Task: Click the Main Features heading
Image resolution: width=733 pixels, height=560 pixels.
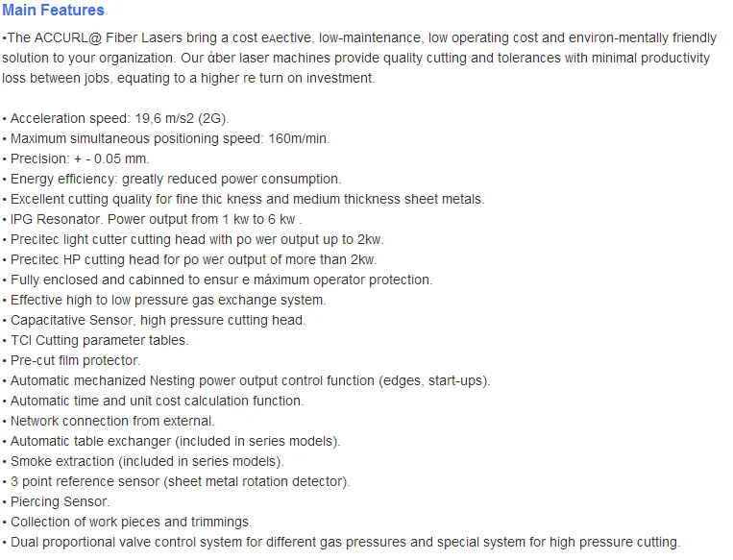Action: (x=54, y=11)
